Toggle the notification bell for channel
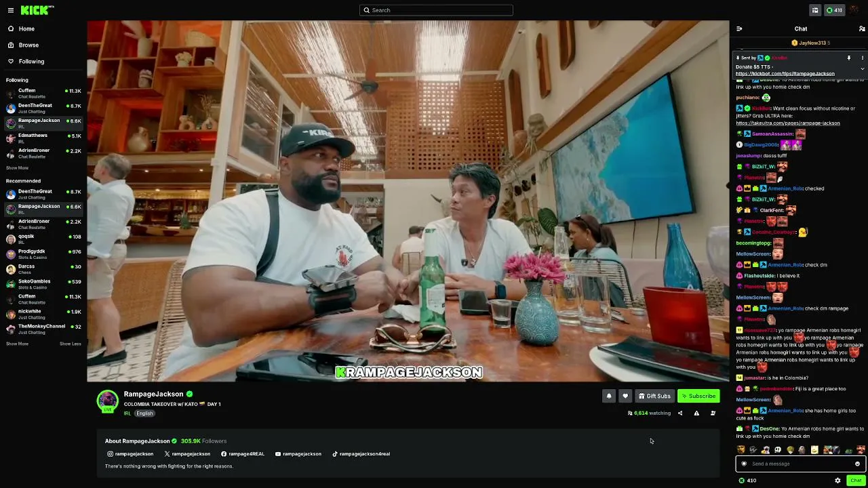Screen dimensions: 868x488 (x=608, y=396)
